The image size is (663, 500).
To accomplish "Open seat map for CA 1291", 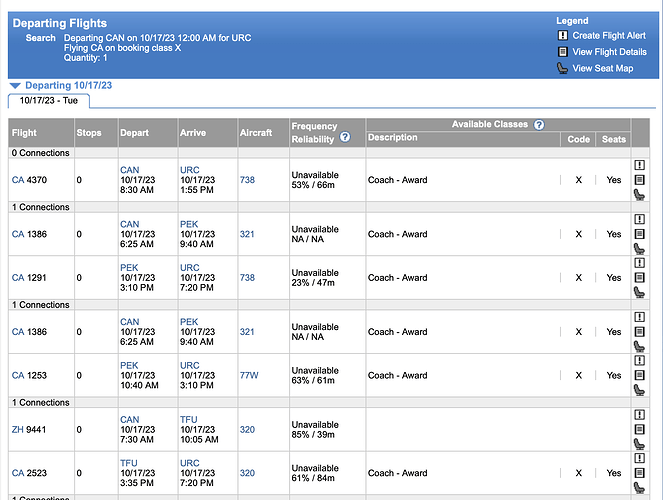I will point(639,292).
